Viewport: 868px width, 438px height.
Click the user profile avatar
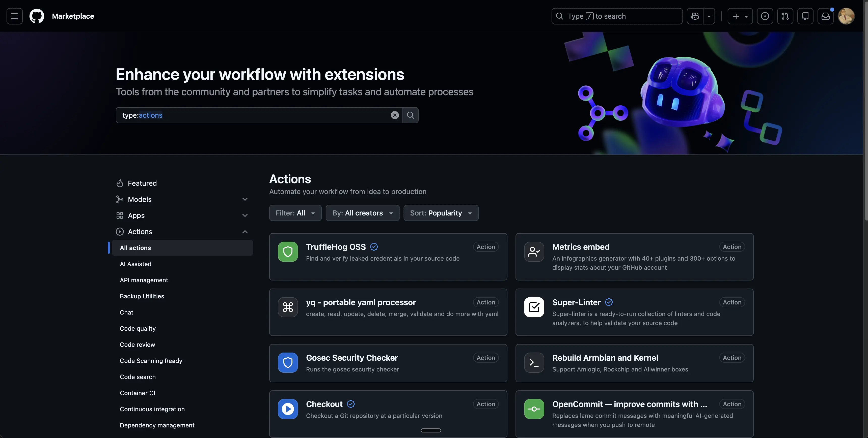coord(846,16)
